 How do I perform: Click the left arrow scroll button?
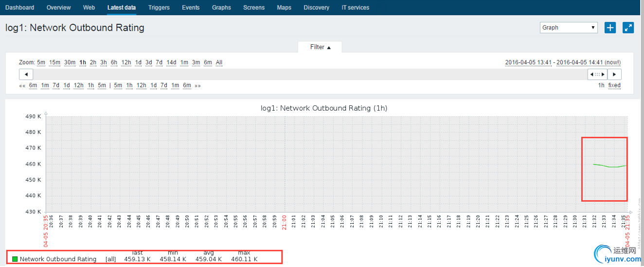point(26,75)
